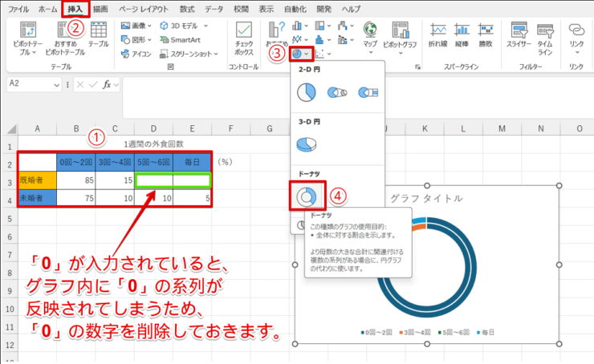The width and height of the screenshot is (594, 364).
Task: Select the header cell 毎日
Action: point(192,162)
